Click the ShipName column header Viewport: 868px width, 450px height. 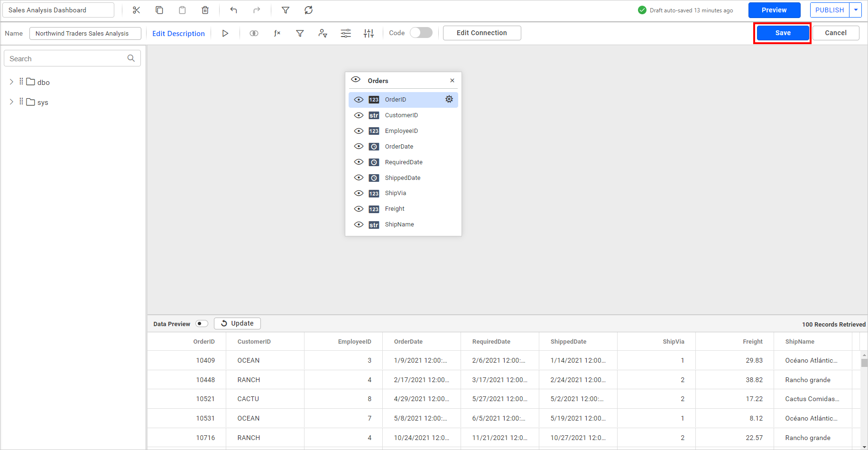[x=800, y=342]
